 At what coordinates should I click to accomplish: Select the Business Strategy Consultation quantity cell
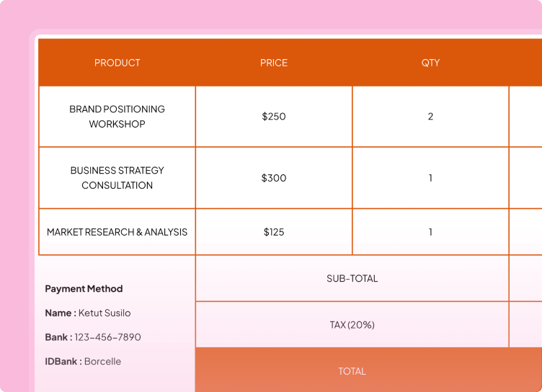click(x=430, y=178)
